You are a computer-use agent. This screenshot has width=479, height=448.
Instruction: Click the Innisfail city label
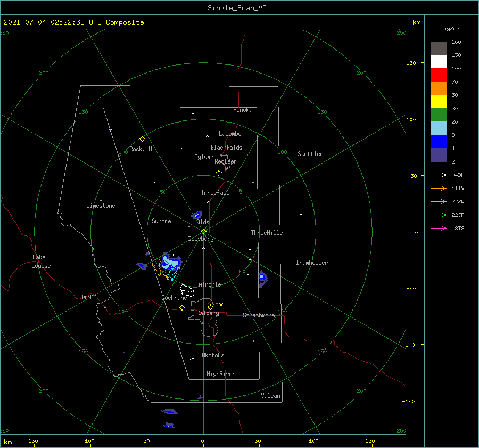coord(215,193)
